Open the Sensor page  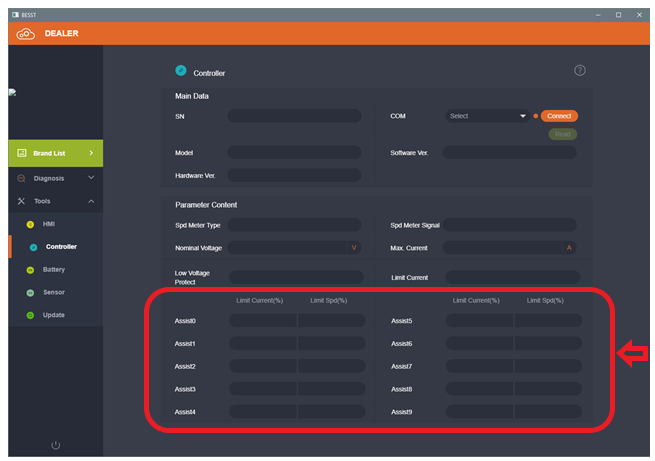click(54, 292)
